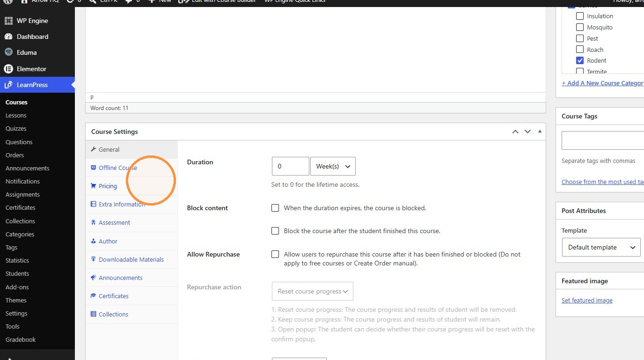
Task: Open the Quizzes submenu item
Action: coord(16,128)
